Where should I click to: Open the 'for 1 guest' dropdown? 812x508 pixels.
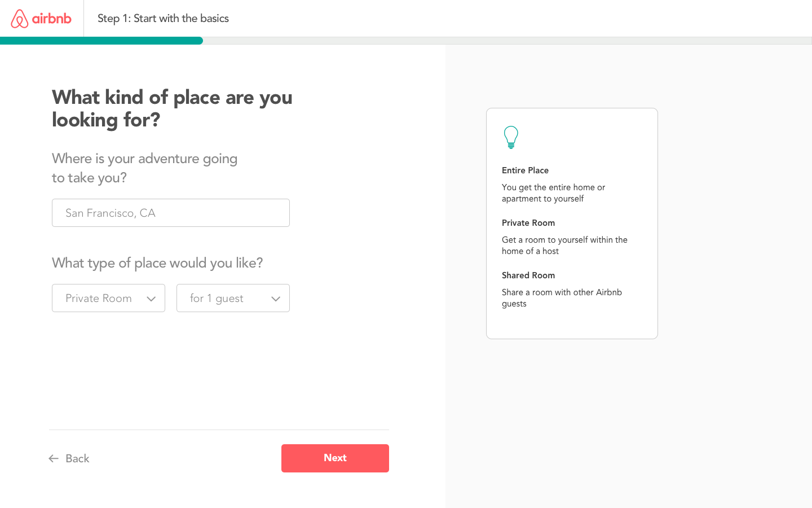point(233,298)
